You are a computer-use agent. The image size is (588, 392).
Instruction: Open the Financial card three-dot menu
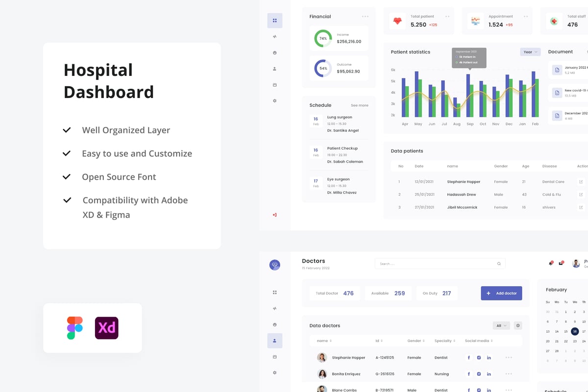[x=365, y=17]
